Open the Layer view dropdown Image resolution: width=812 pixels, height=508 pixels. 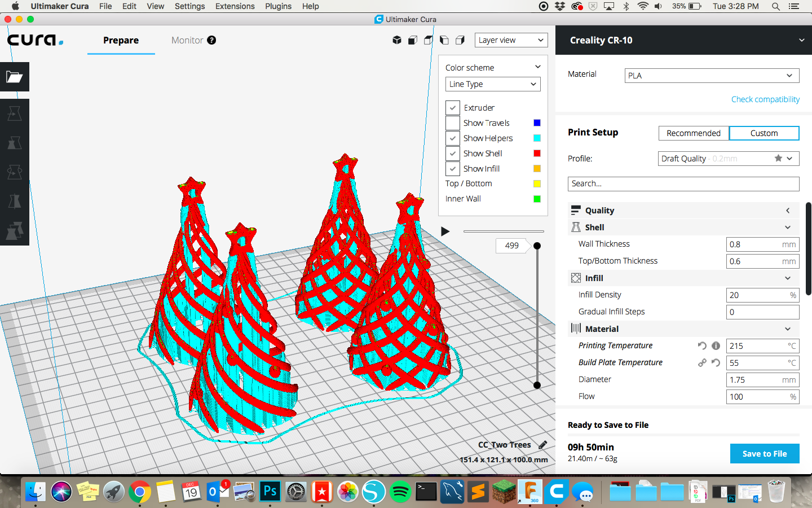(511, 40)
